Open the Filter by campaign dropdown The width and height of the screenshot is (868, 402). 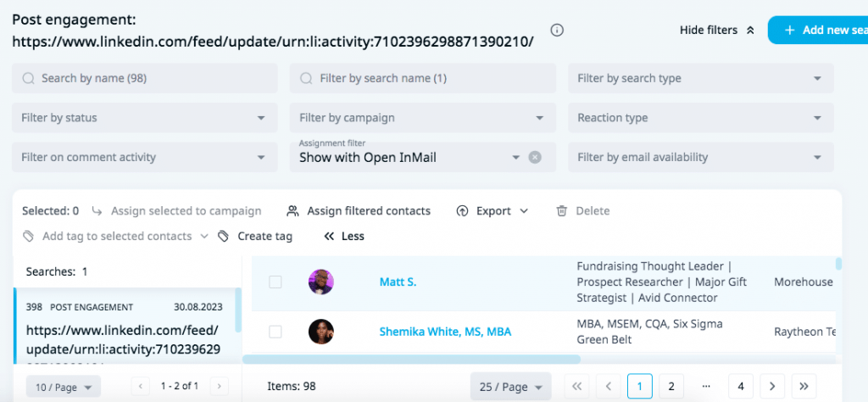[x=422, y=117]
